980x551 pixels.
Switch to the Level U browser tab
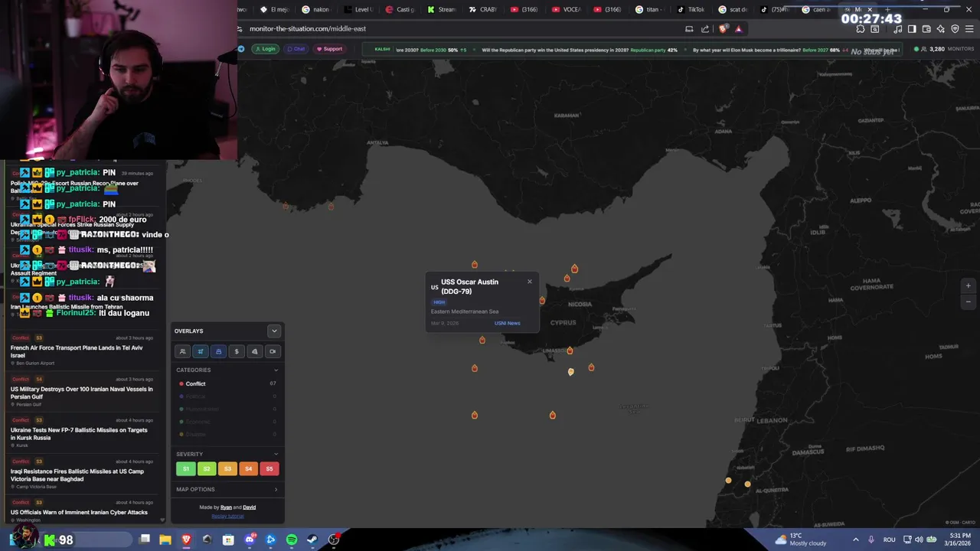[x=358, y=10]
